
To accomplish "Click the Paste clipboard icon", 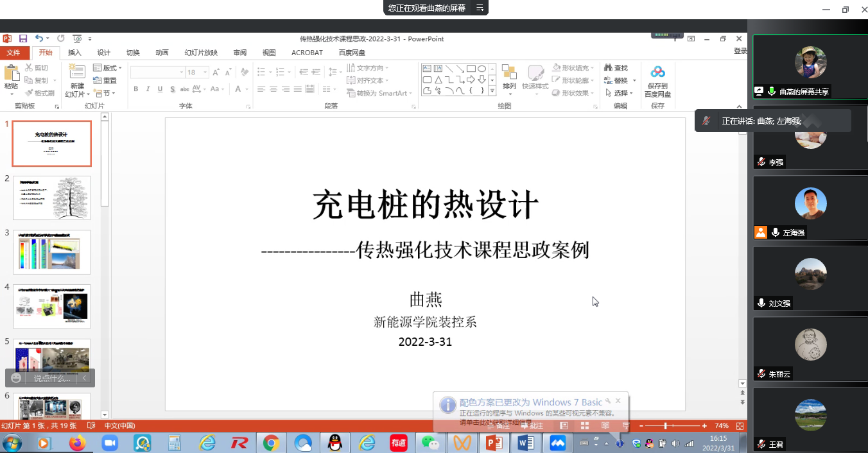I will click(11, 74).
